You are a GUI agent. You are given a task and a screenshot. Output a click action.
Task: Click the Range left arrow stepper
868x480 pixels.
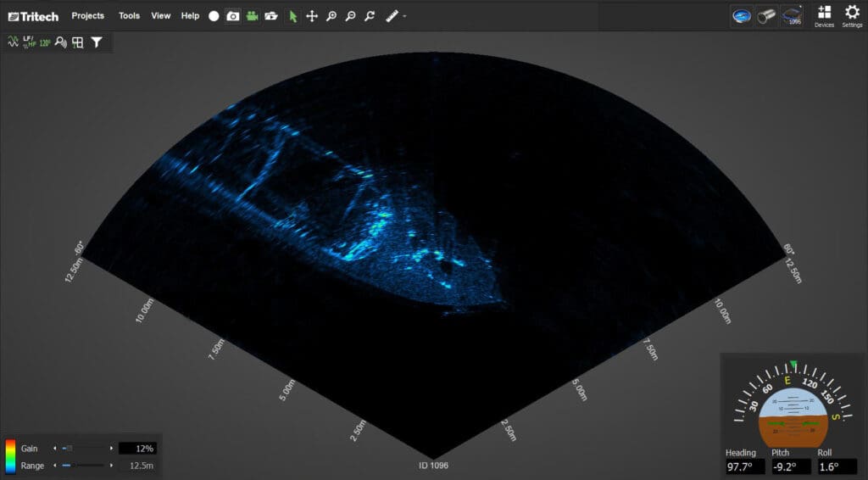56,466
